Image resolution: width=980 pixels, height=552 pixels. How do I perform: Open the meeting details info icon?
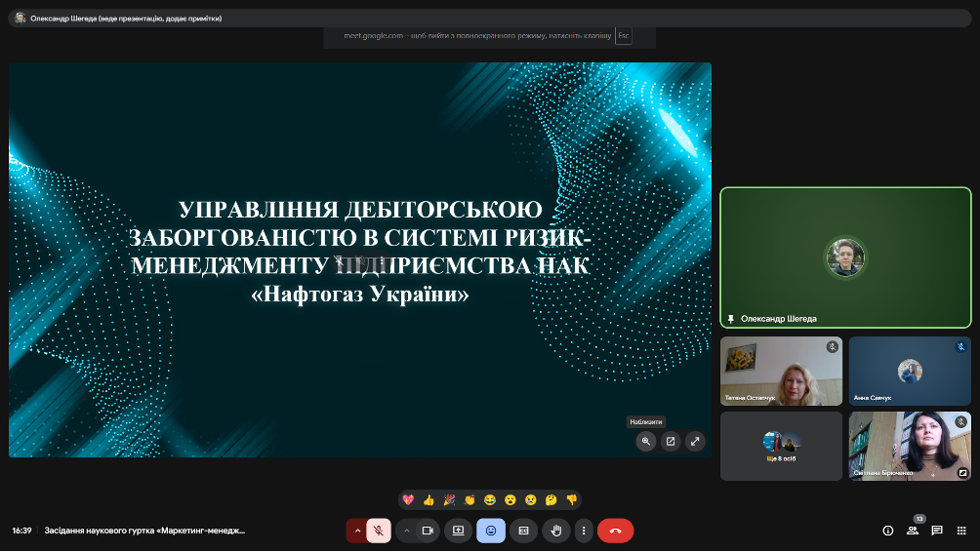[887, 531]
